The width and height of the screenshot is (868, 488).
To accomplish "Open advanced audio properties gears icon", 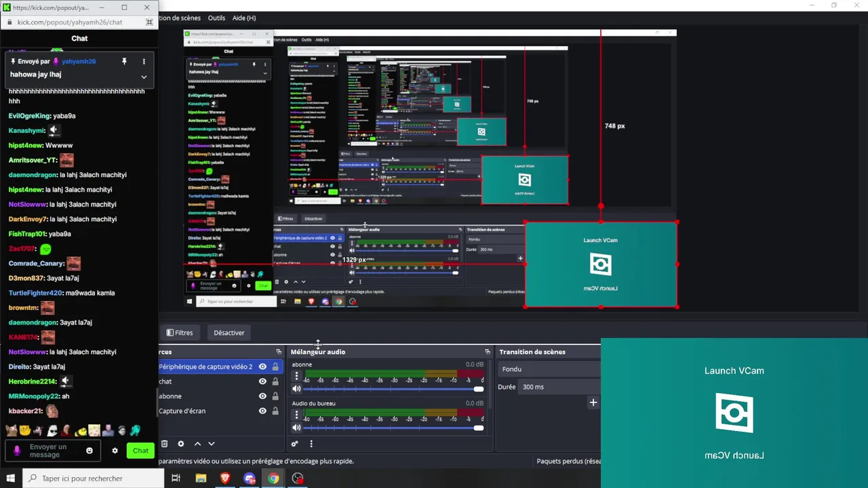I will tap(295, 444).
